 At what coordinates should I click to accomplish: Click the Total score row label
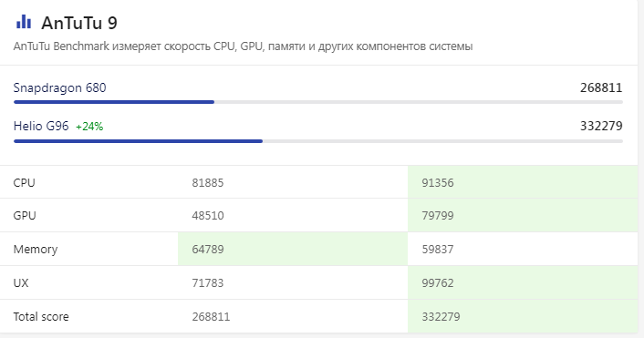(41, 317)
